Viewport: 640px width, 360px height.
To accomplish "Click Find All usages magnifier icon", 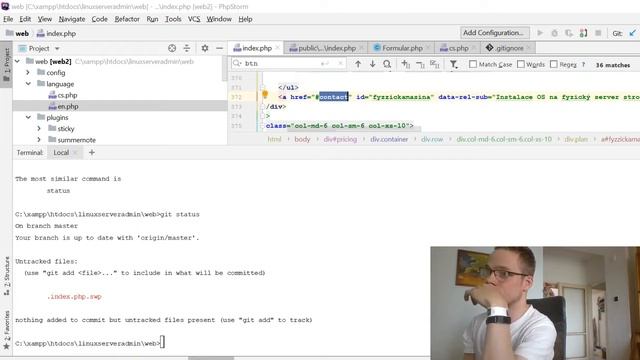I will 387,64.
